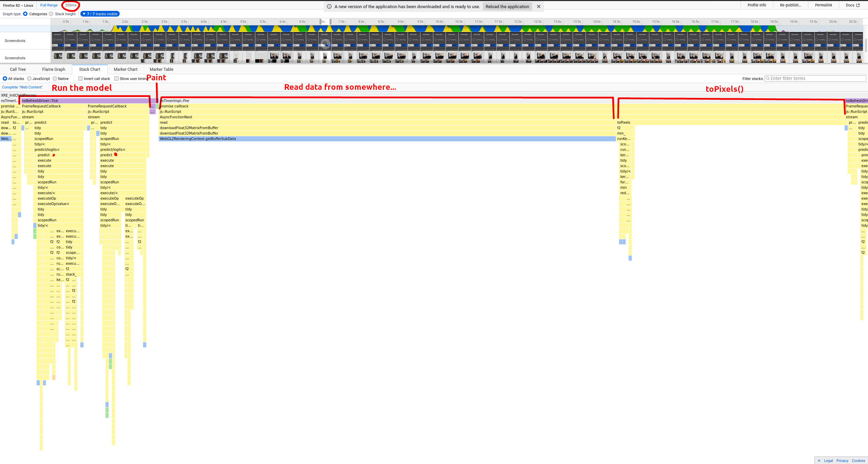Viewport: 868px width, 464px height.
Task: Click Reload the application button
Action: (507, 6)
